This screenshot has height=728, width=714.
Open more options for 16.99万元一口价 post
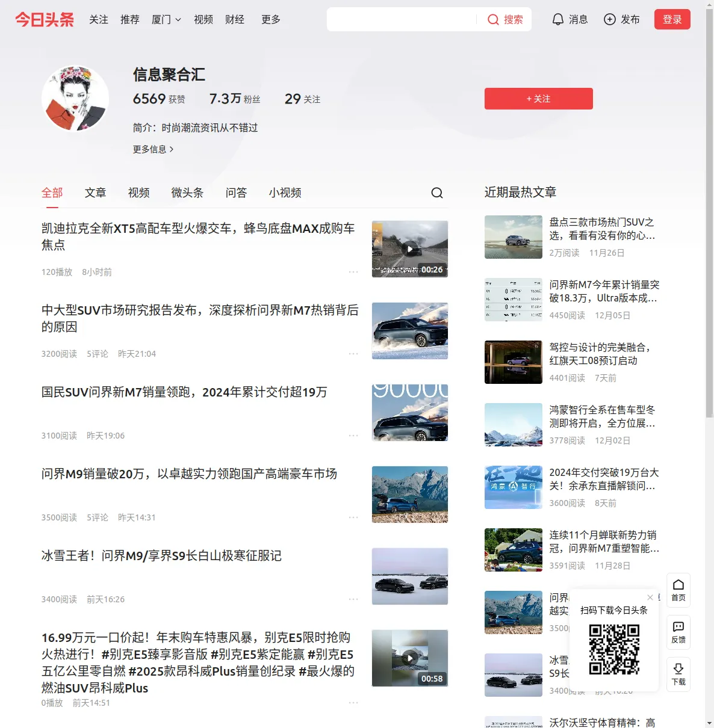[x=353, y=703]
